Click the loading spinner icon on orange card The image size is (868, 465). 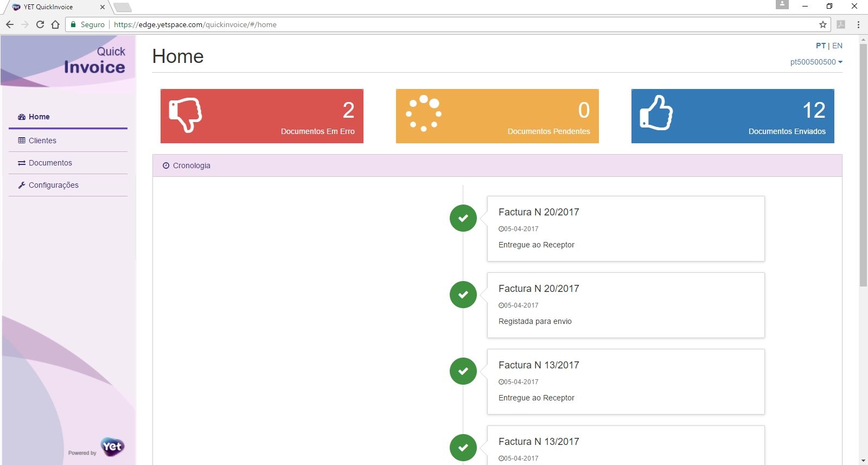(423, 114)
